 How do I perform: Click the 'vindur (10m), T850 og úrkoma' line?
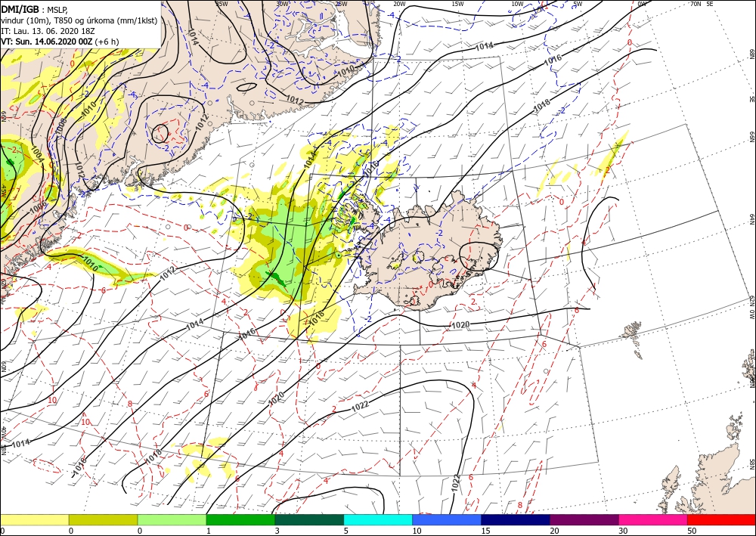79,20
